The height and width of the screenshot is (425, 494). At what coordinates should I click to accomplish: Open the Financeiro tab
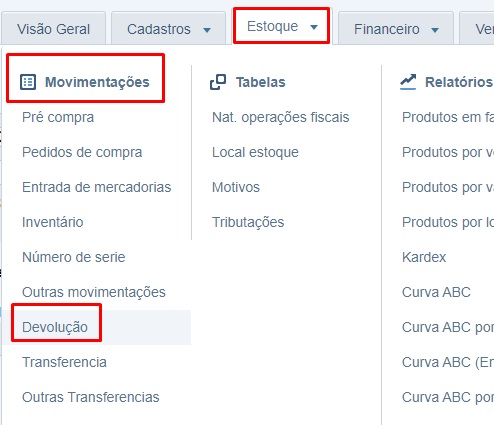pos(396,29)
